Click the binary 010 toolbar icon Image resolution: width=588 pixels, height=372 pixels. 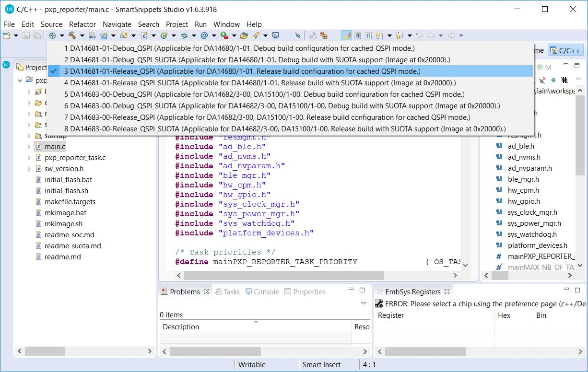[x=92, y=35]
